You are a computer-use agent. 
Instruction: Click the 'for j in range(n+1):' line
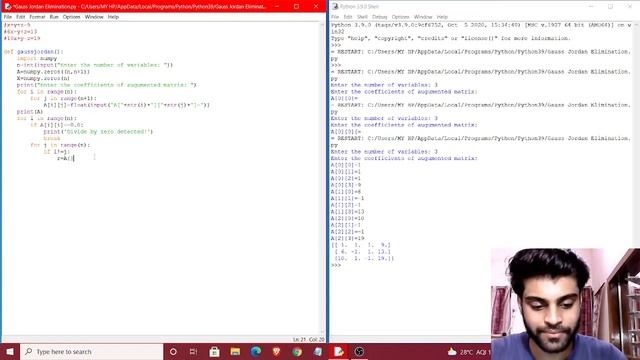(x=63, y=98)
